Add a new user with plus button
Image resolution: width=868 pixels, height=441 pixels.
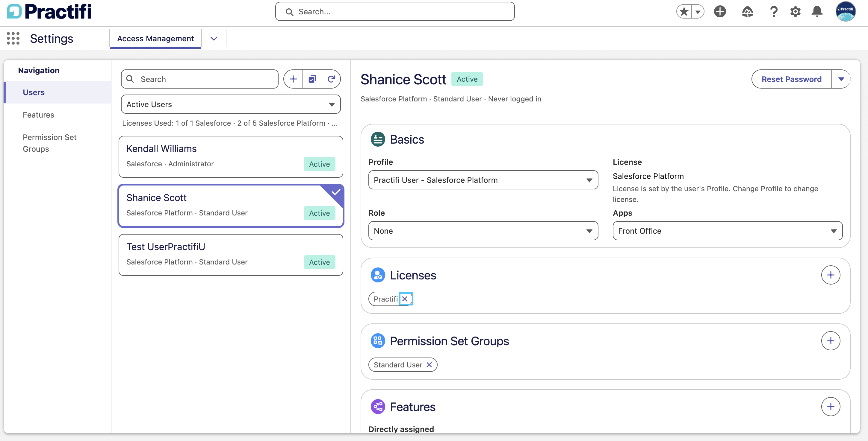click(x=293, y=79)
